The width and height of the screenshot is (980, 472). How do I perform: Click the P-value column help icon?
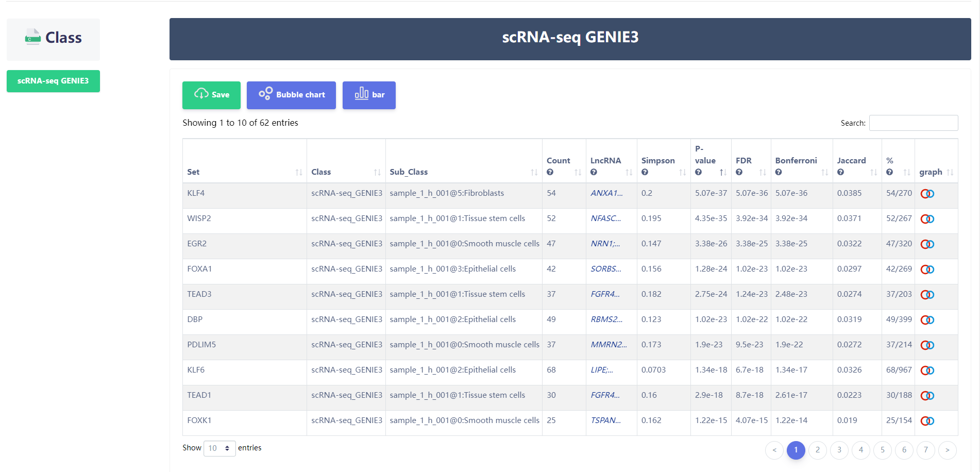coord(698,172)
